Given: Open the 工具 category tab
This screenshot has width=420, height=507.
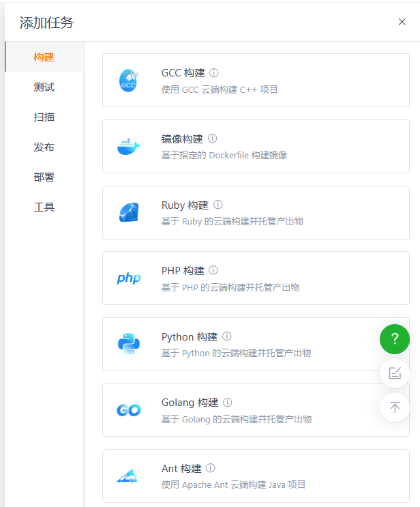Looking at the screenshot, I should [44, 207].
